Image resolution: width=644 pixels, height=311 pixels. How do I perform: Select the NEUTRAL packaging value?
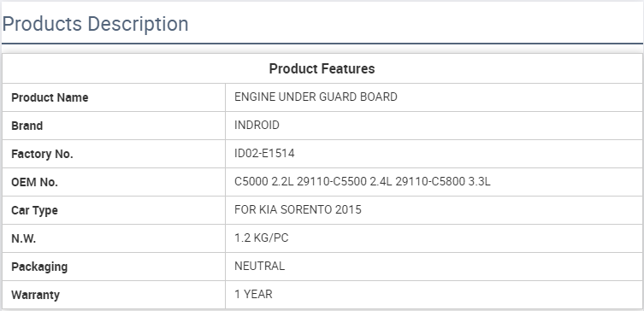tap(260, 266)
